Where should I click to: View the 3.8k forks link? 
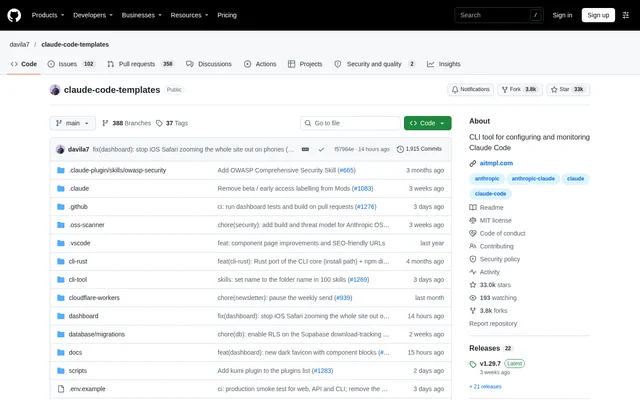pyautogui.click(x=488, y=311)
